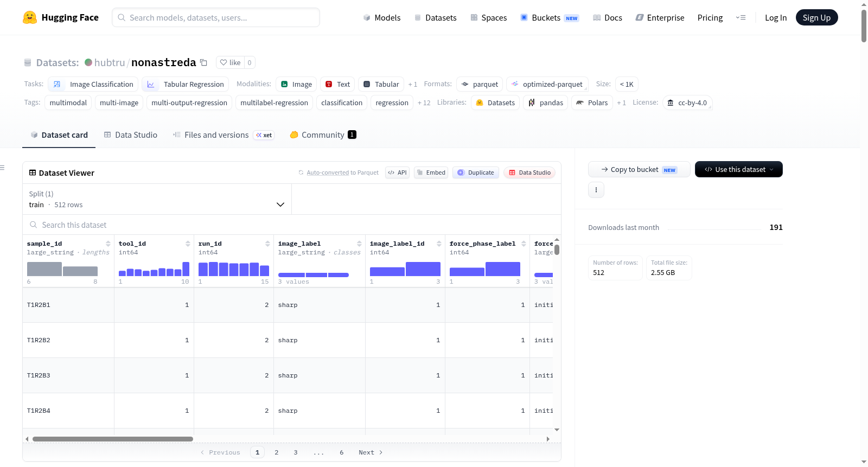Click the Pricing link
Screen dimensions: 868x467
[x=710, y=17]
